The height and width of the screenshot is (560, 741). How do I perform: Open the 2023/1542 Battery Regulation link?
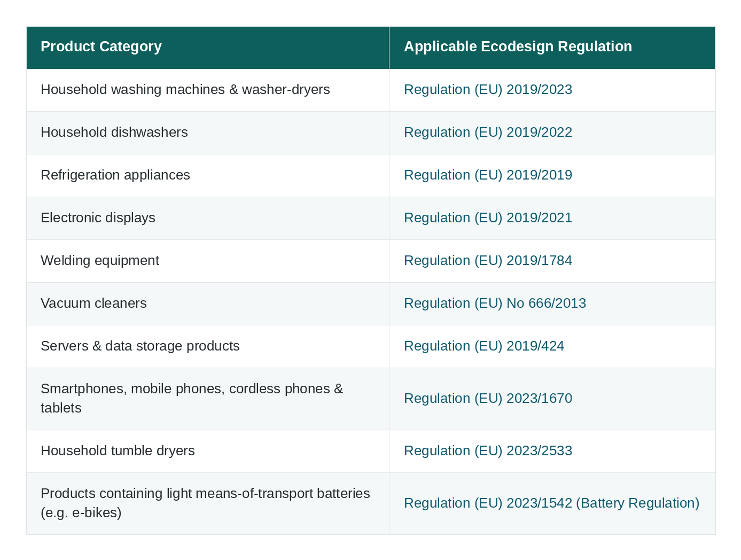(x=551, y=503)
